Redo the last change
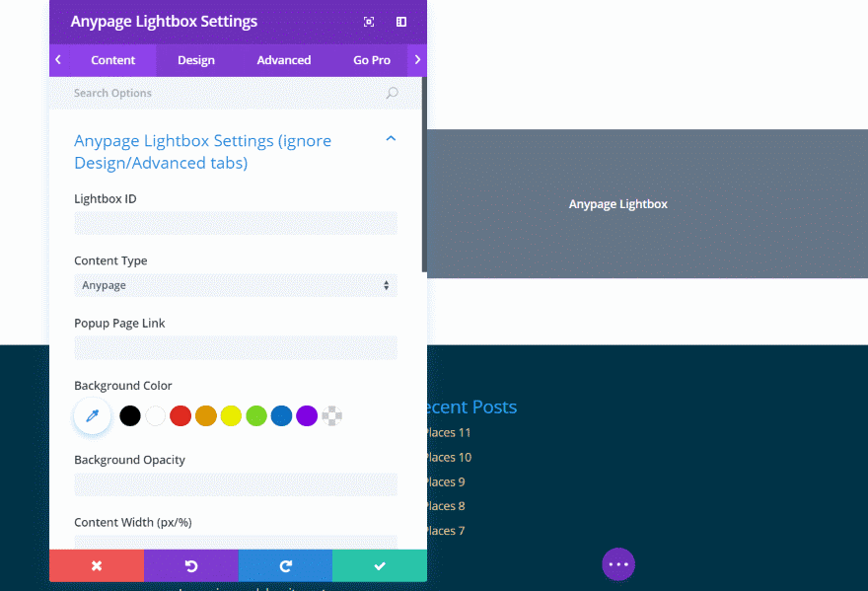Viewport: 868px width, 591px height. (286, 565)
